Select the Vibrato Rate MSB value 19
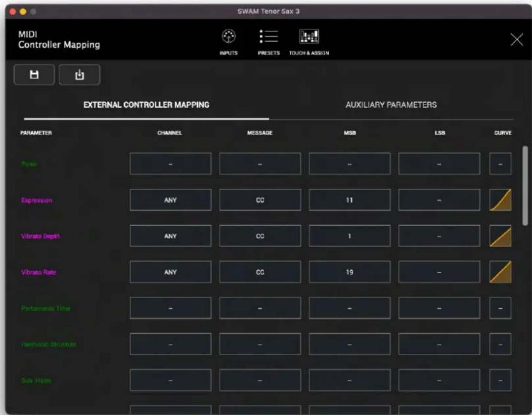The height and width of the screenshot is (415, 532). tap(350, 272)
